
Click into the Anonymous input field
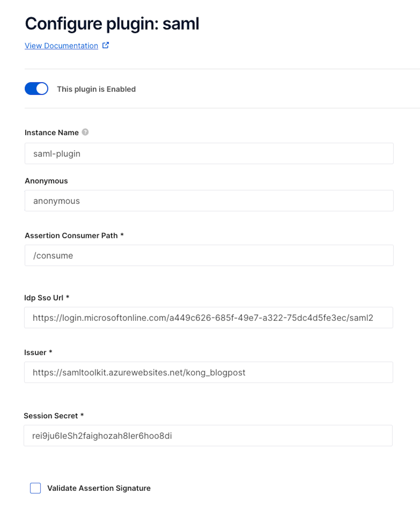click(x=209, y=201)
